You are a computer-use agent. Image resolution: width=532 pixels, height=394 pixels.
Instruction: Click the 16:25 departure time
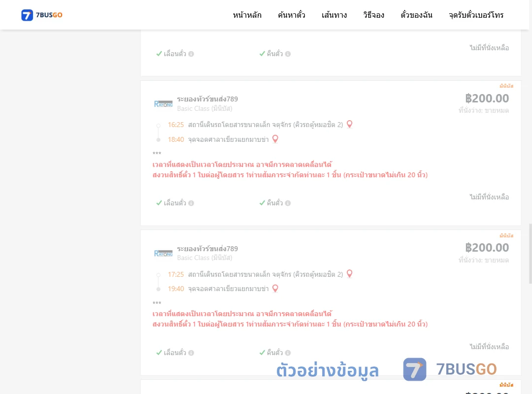pos(176,125)
